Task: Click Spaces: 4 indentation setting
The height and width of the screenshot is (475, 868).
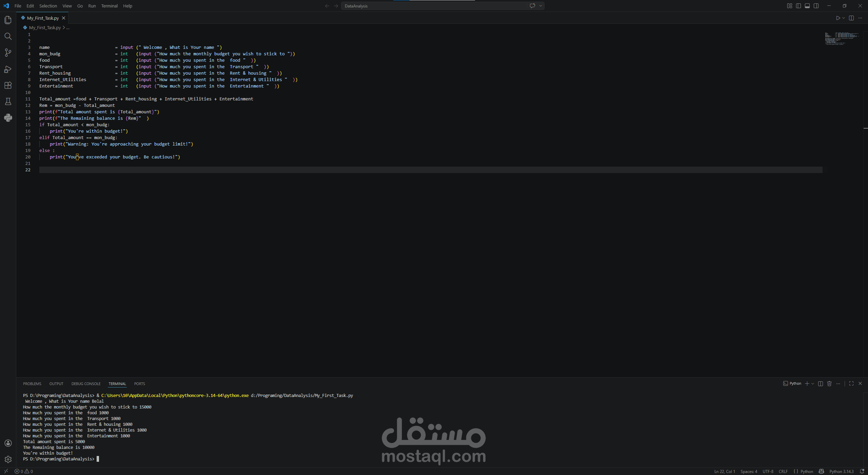Action: coord(749,471)
